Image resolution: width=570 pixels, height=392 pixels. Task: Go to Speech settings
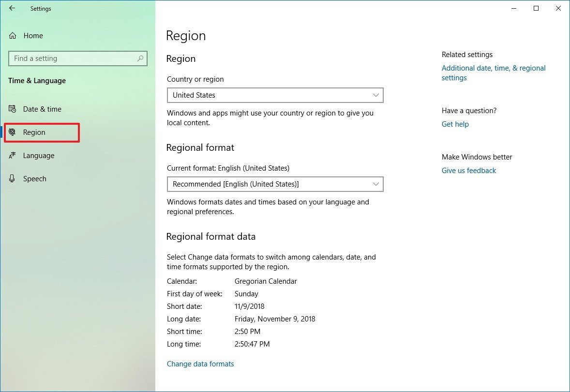click(x=34, y=179)
